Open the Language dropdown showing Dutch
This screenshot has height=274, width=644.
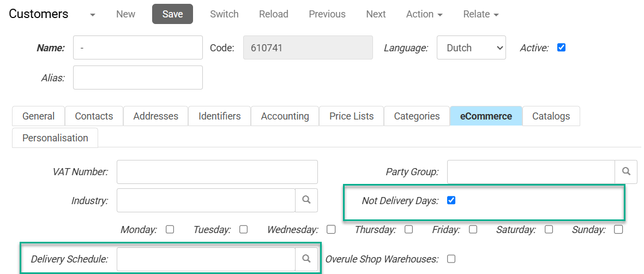pos(471,47)
